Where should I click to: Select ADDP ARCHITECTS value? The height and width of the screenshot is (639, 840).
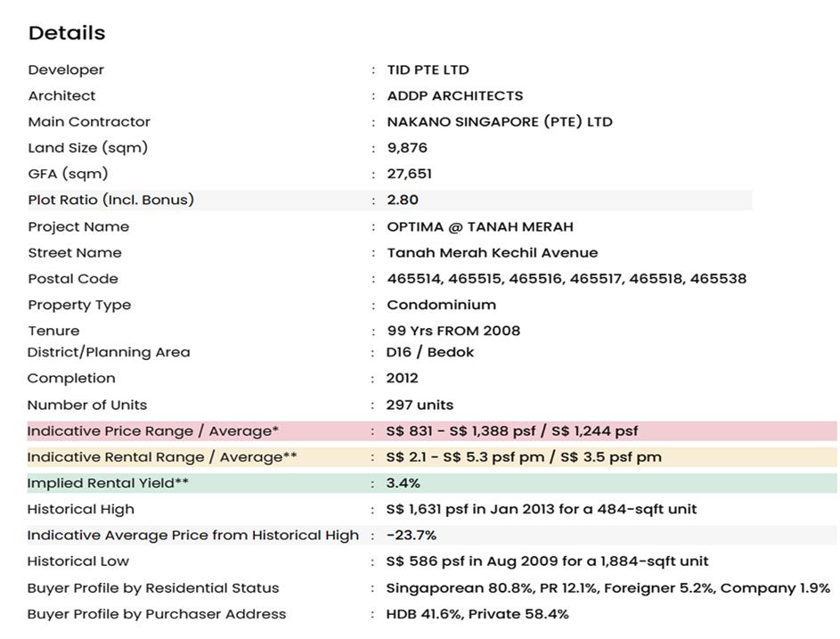point(454,95)
